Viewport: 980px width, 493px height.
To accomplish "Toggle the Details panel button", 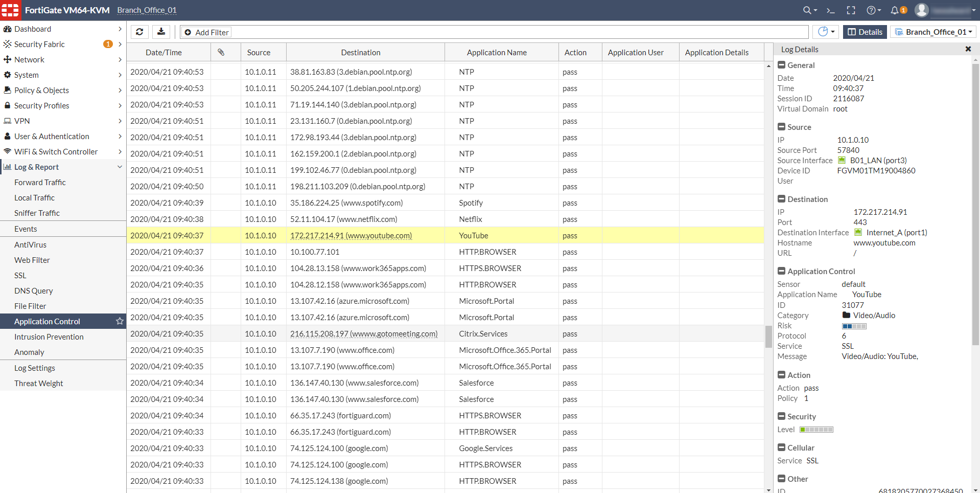I will tap(865, 32).
